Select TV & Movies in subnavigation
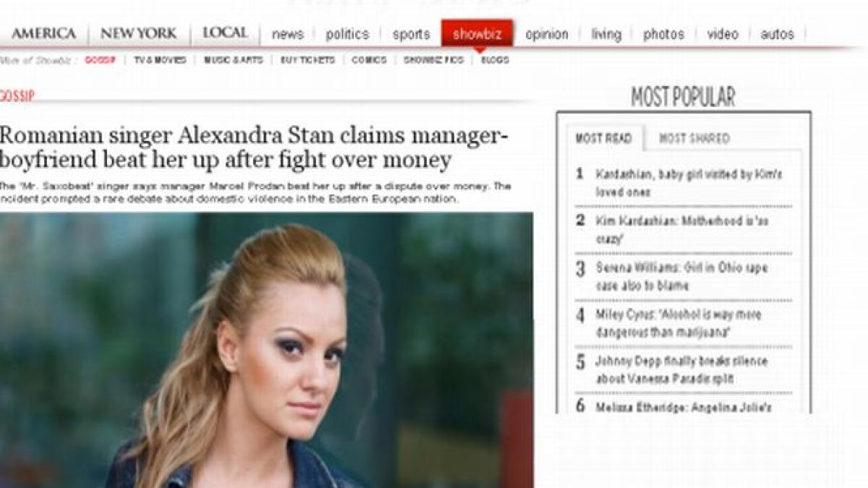Viewport: 868px width, 488px height. (160, 60)
